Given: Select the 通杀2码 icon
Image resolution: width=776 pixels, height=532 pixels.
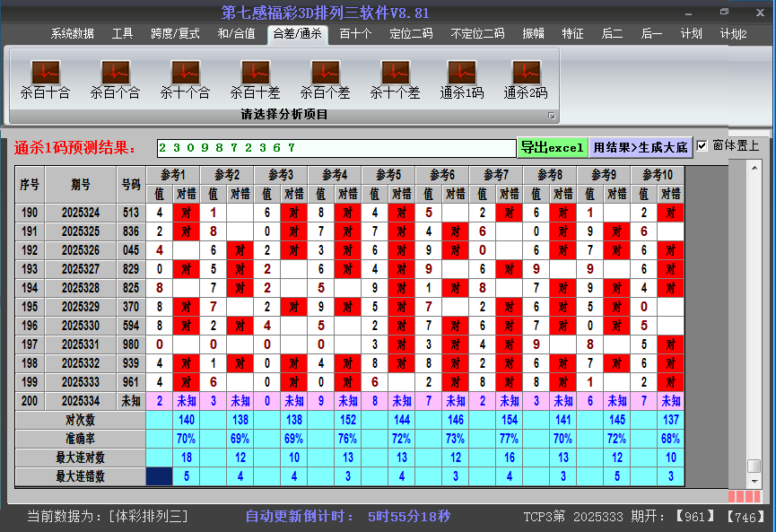Looking at the screenshot, I should pos(526,74).
